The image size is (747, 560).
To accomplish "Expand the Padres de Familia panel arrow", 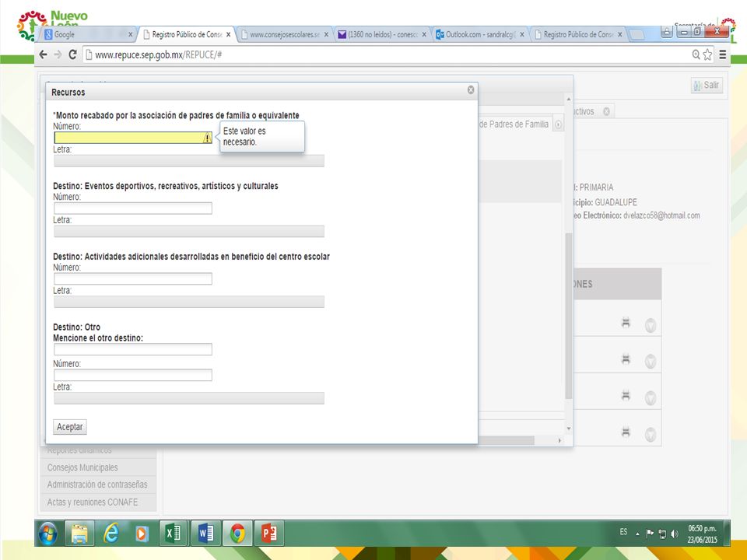I will [x=558, y=124].
